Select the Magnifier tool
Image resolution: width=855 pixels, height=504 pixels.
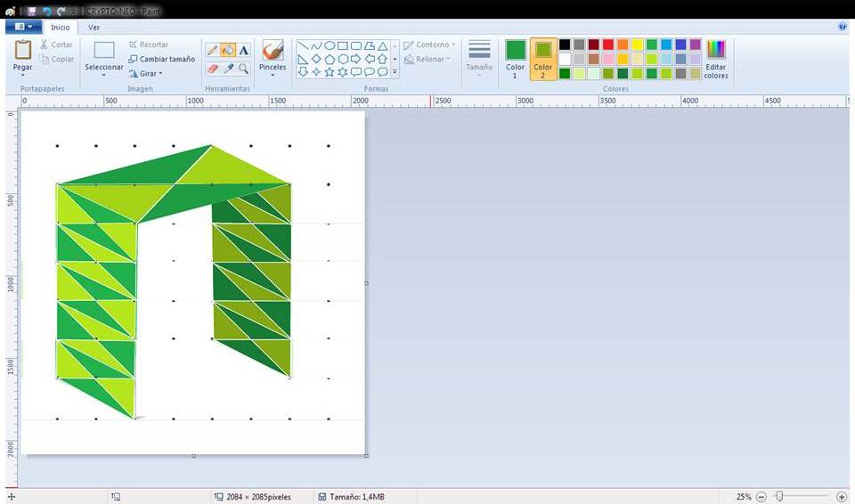(x=244, y=69)
